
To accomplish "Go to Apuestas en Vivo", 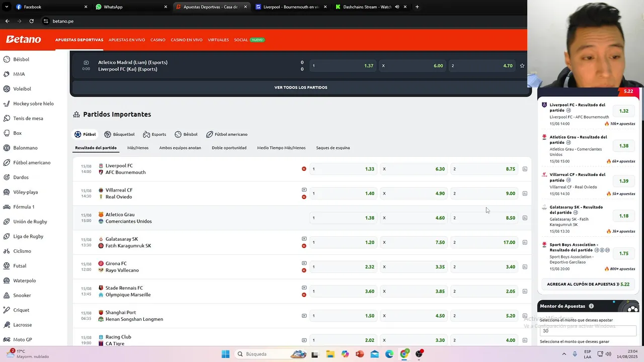I will click(127, 40).
